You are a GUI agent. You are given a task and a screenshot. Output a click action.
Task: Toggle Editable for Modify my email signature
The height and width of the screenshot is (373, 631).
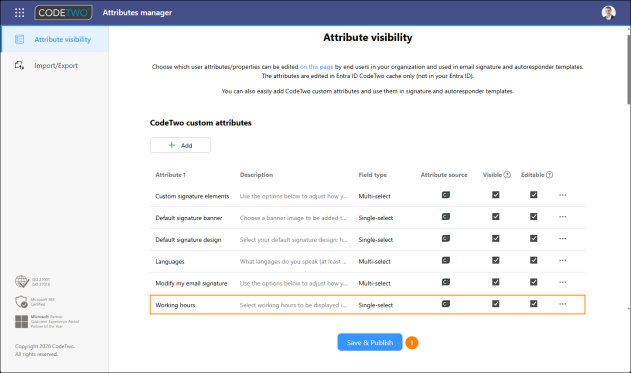pos(534,282)
